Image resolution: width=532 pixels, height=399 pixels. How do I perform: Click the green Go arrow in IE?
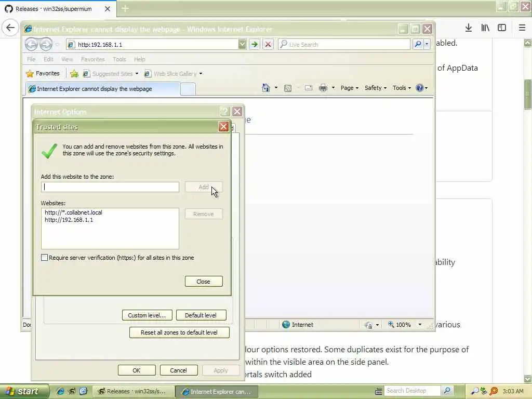click(255, 45)
